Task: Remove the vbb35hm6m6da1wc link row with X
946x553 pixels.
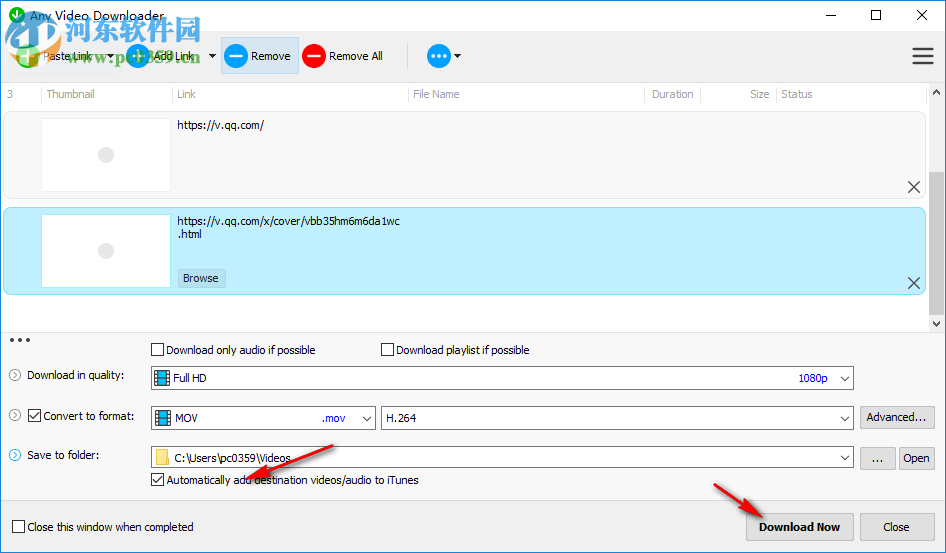Action: pyautogui.click(x=913, y=283)
